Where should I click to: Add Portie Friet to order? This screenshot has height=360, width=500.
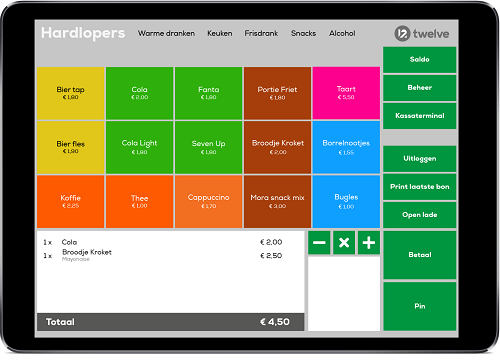point(277,93)
